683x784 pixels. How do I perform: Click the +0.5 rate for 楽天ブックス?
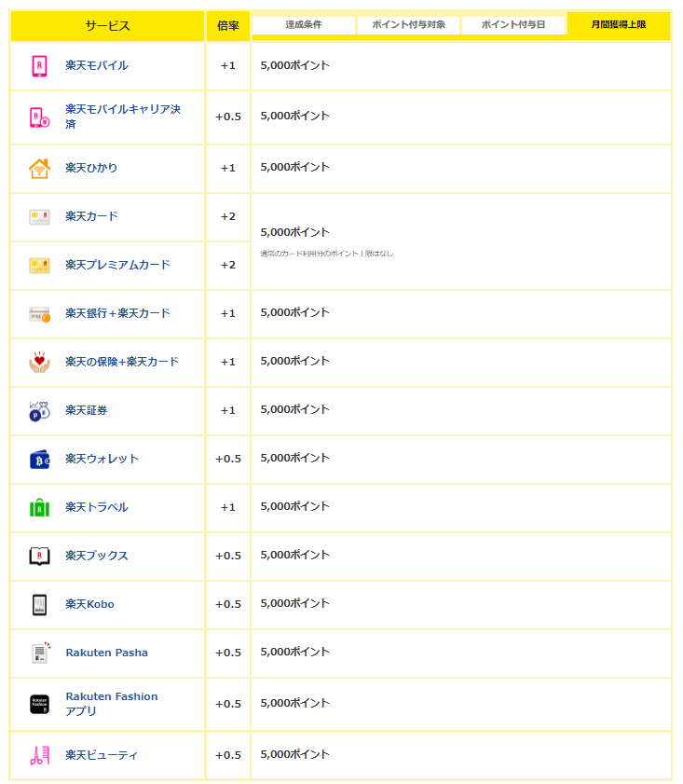[228, 556]
